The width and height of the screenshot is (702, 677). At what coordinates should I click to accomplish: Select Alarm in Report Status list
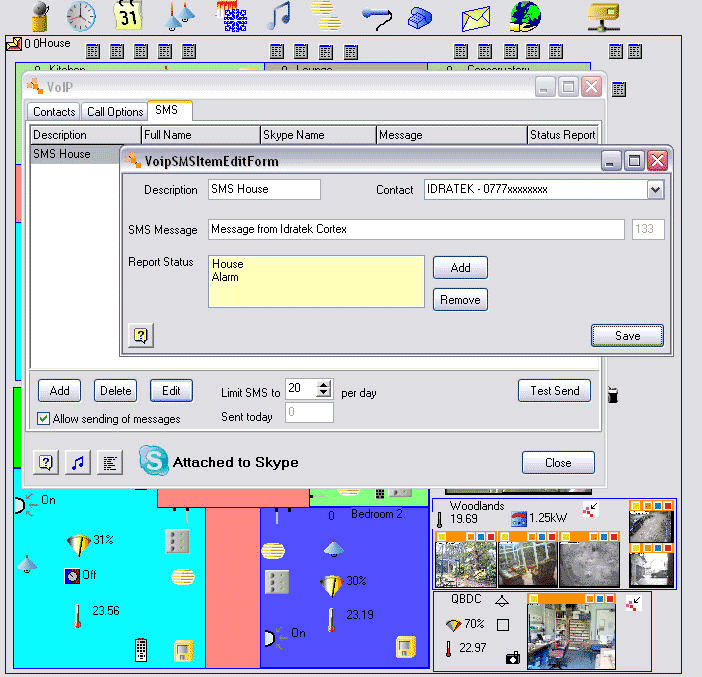[x=226, y=277]
